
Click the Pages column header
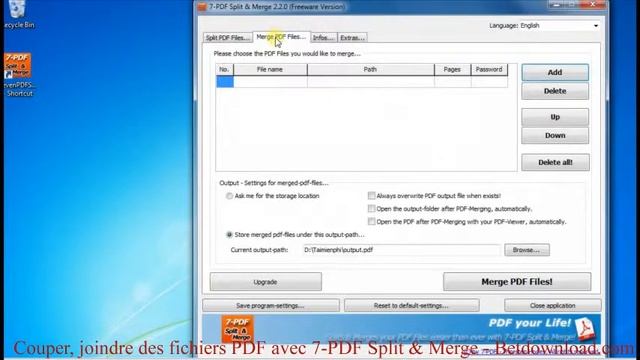pos(452,70)
